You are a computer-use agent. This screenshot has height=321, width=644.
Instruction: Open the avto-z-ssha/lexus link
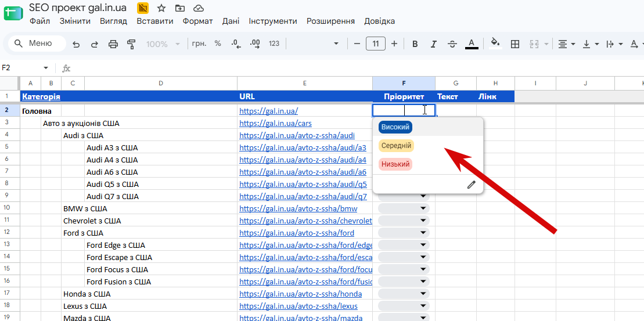[298, 306]
